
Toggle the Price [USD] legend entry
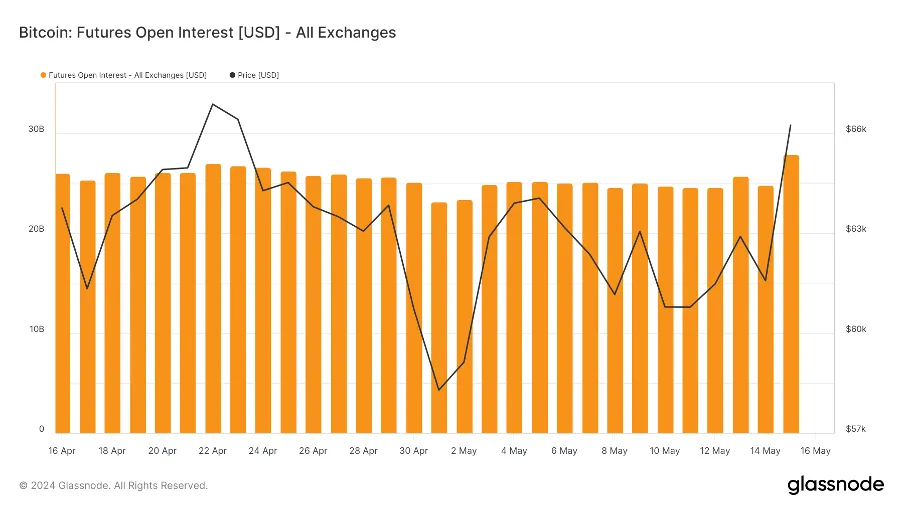(258, 75)
